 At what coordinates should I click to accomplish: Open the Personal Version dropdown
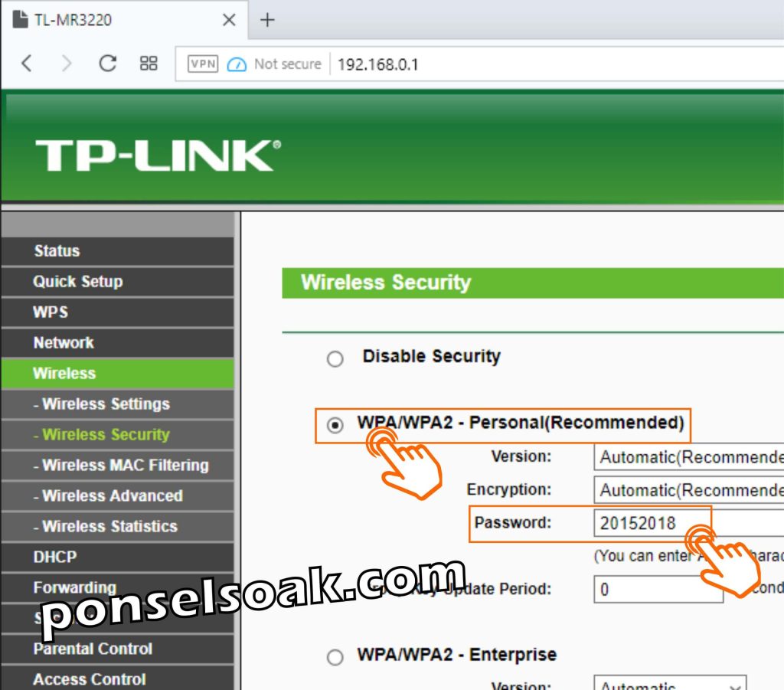[688, 456]
